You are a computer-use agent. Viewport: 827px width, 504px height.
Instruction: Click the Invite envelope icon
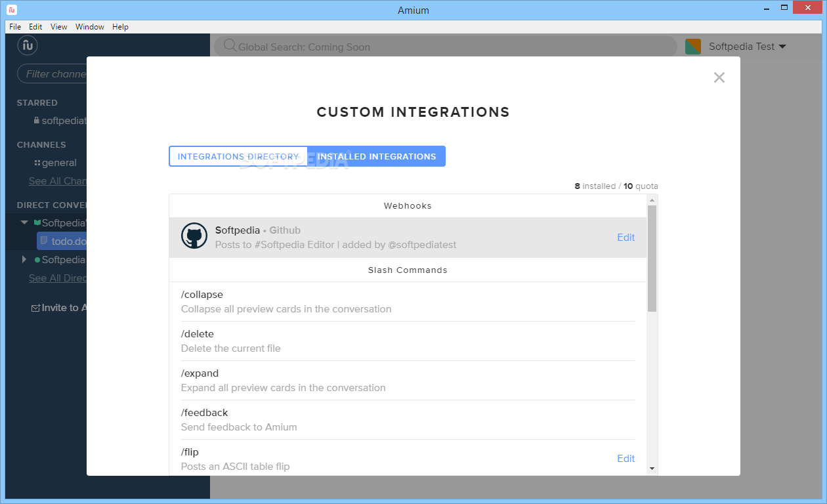[35, 308]
